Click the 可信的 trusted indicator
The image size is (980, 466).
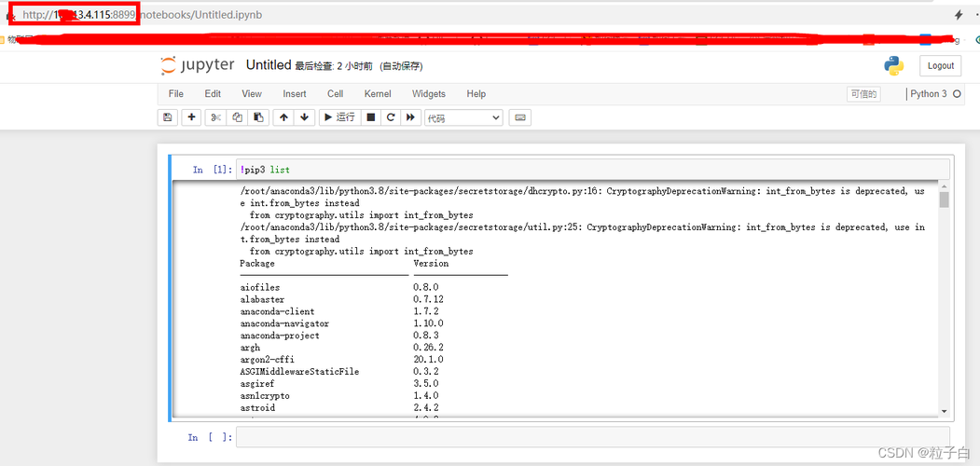tap(863, 94)
